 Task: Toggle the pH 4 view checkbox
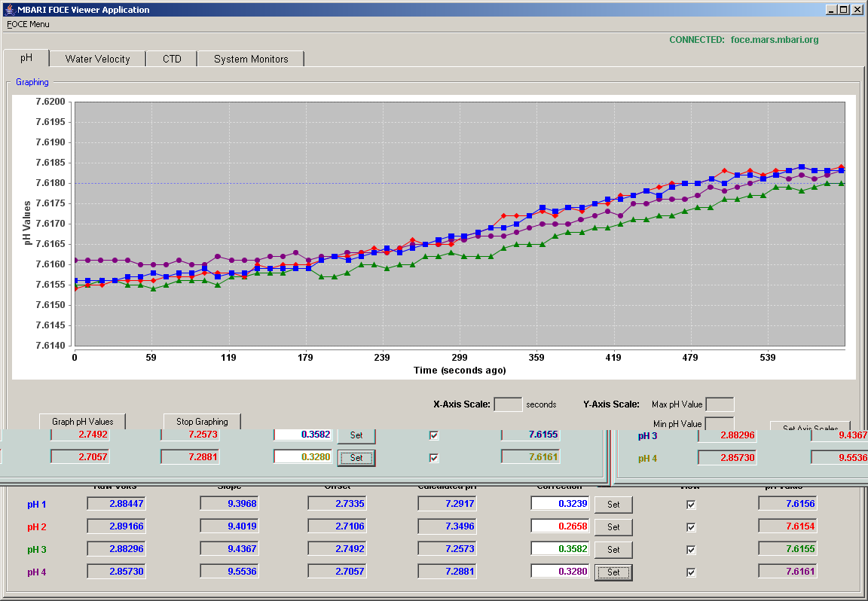click(x=691, y=573)
